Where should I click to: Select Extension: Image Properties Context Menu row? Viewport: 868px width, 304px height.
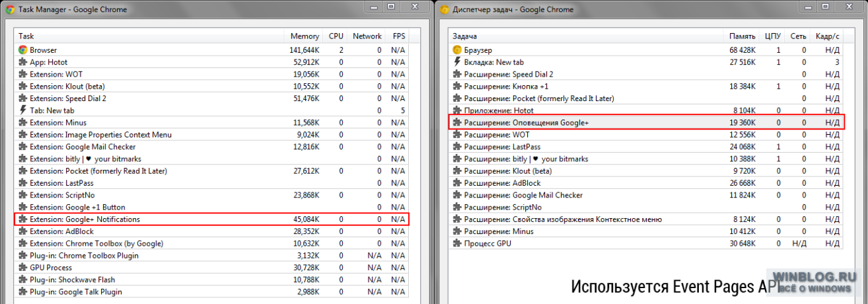[212, 135]
